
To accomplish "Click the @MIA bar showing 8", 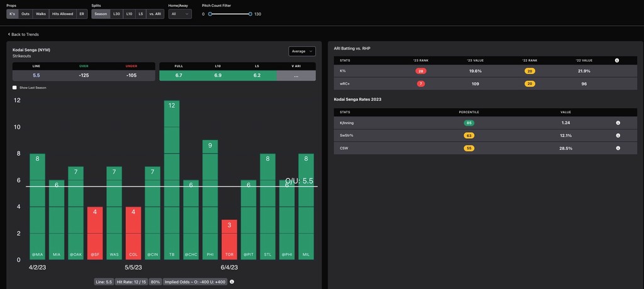I will [37, 207].
